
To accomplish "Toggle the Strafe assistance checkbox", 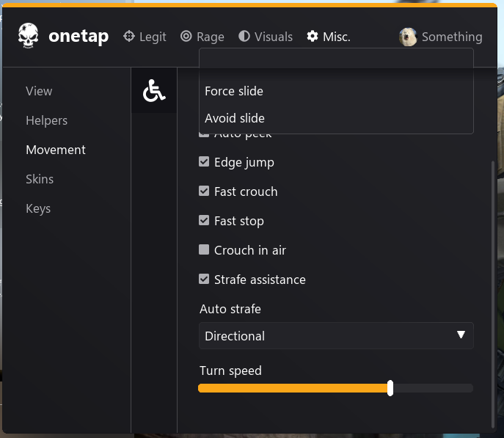I will (204, 279).
